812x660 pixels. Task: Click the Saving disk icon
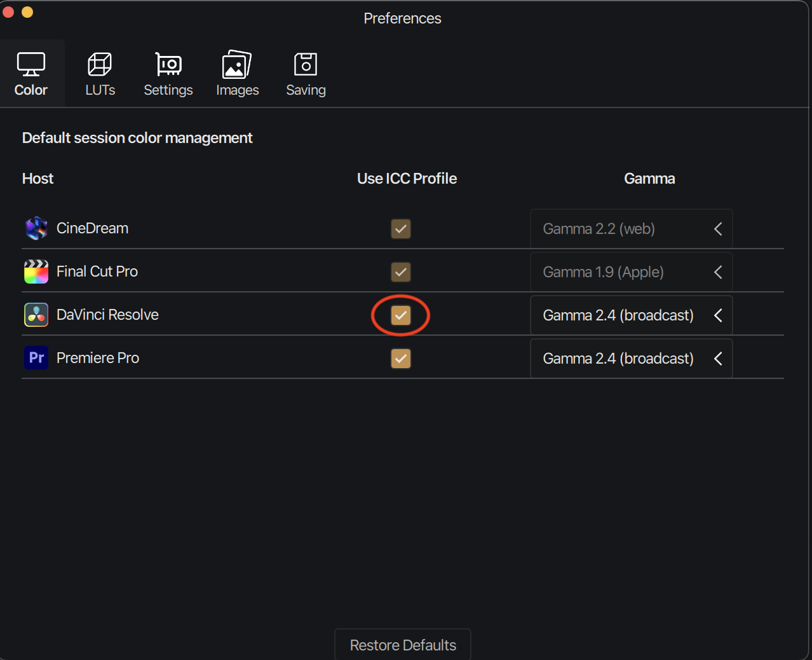tap(306, 64)
